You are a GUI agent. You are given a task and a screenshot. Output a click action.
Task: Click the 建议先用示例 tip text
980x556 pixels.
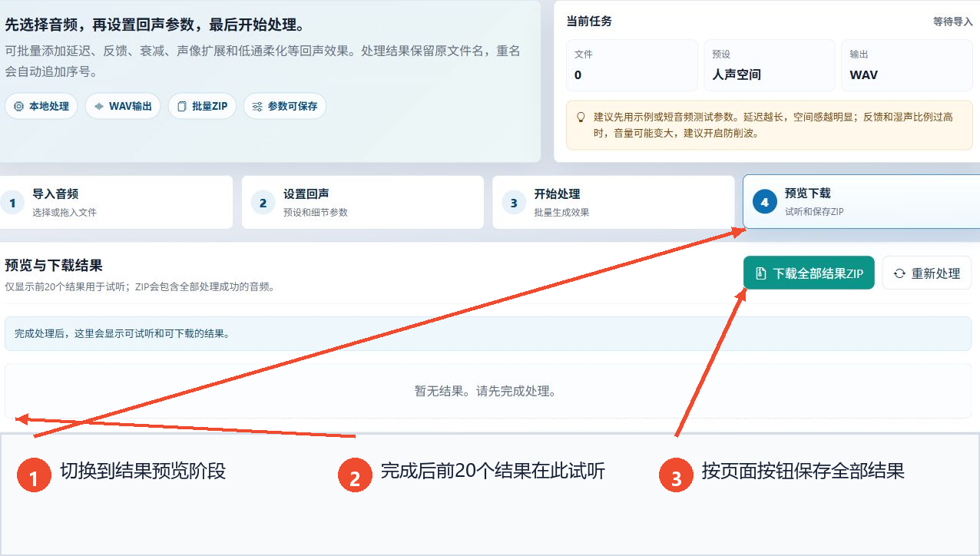click(x=773, y=124)
